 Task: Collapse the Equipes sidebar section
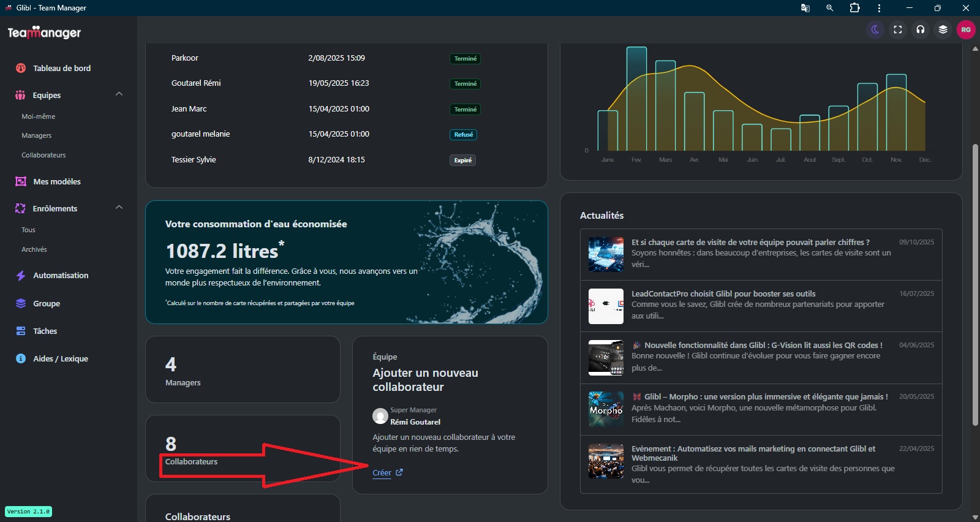tap(119, 94)
